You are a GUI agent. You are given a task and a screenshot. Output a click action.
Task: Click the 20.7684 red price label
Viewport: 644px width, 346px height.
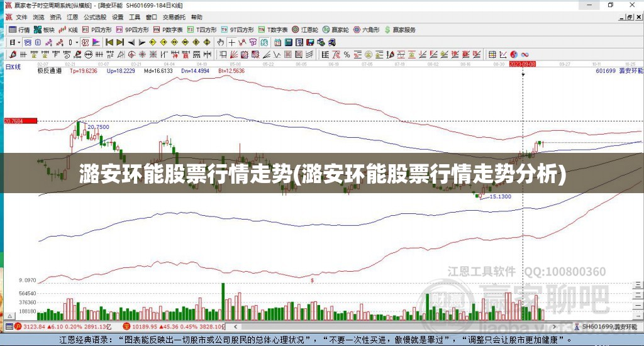click(x=21, y=121)
